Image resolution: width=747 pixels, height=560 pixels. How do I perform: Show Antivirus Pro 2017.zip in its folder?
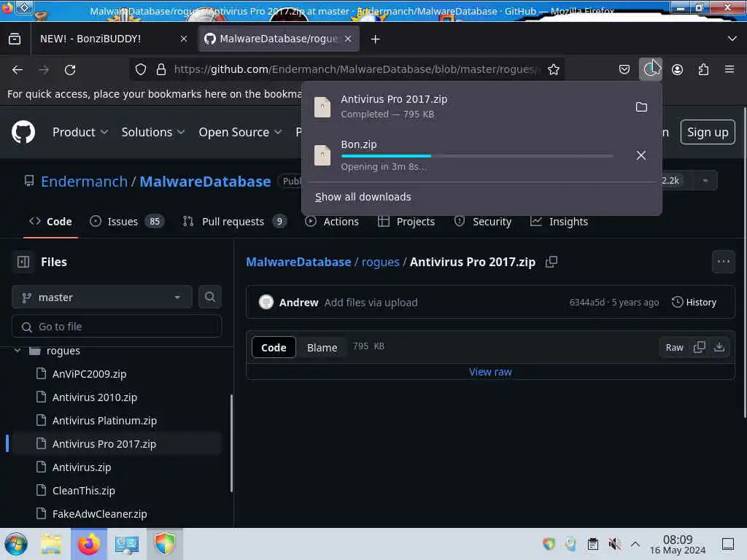point(641,106)
